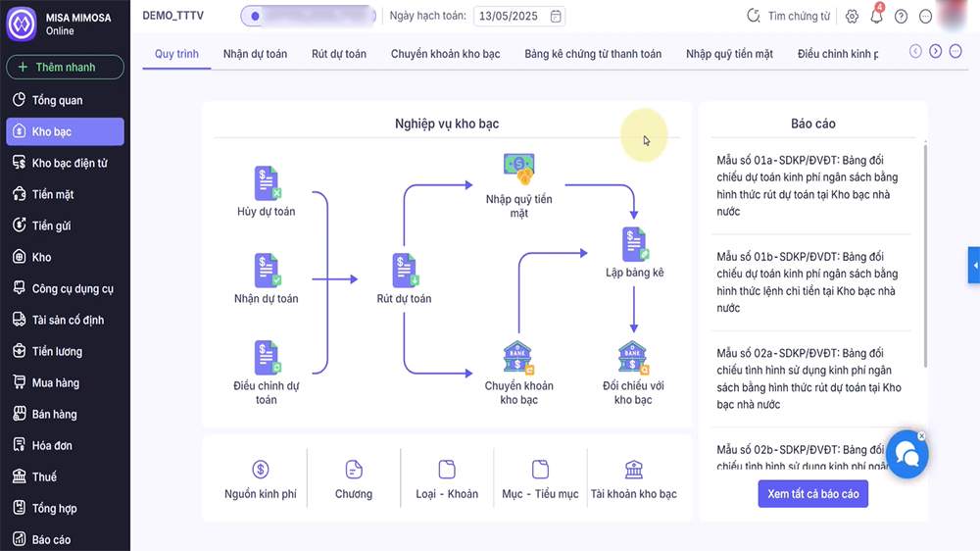The width and height of the screenshot is (980, 551).
Task: Click the Rút dự toán workflow icon
Action: [x=404, y=271]
